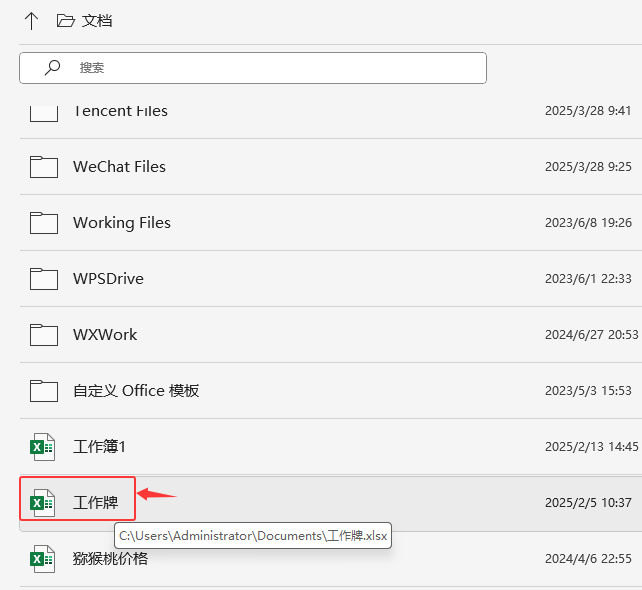This screenshot has height=590, width=642.
Task: Click date 2024/4/6 22:55
Action: [x=588, y=559]
